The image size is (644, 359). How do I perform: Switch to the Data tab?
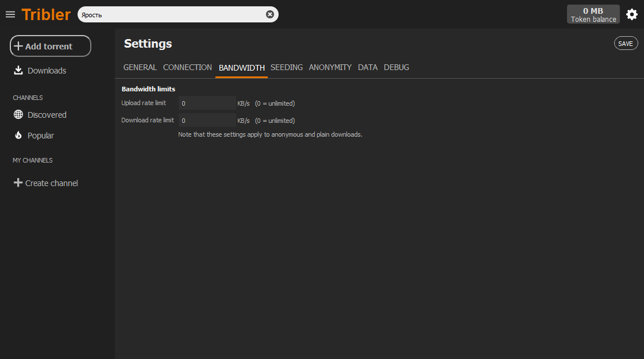click(x=368, y=67)
